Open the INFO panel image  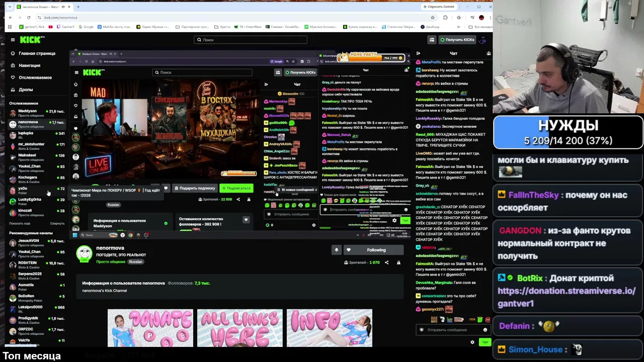click(x=330, y=328)
